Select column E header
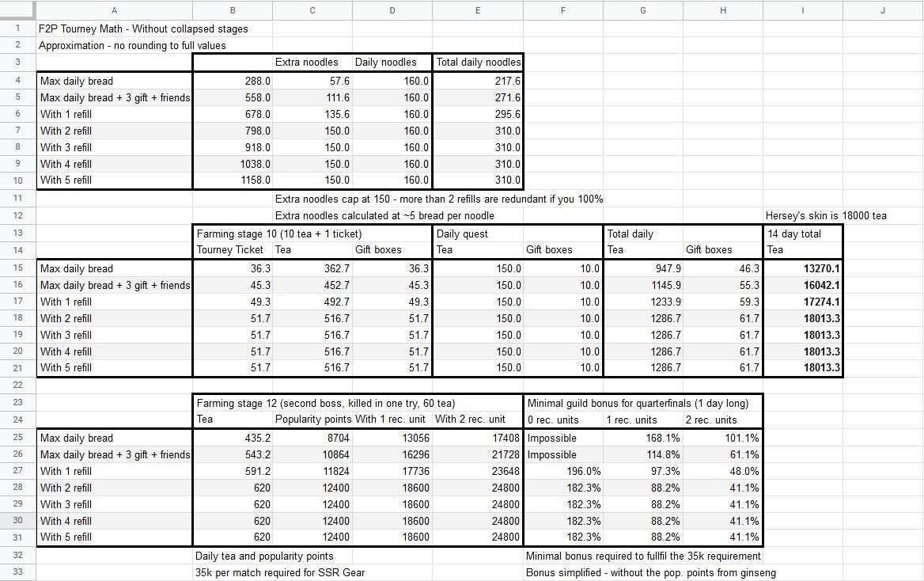Image resolution: width=924 pixels, height=581 pixels. (477, 10)
